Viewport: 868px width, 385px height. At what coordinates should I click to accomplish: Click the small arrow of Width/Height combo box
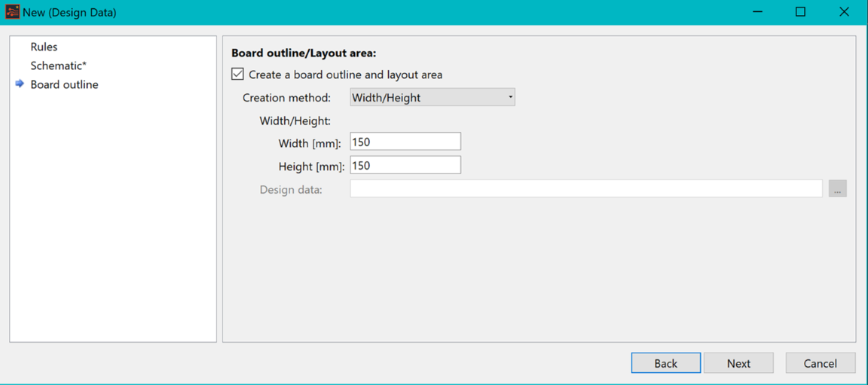pyautogui.click(x=509, y=98)
